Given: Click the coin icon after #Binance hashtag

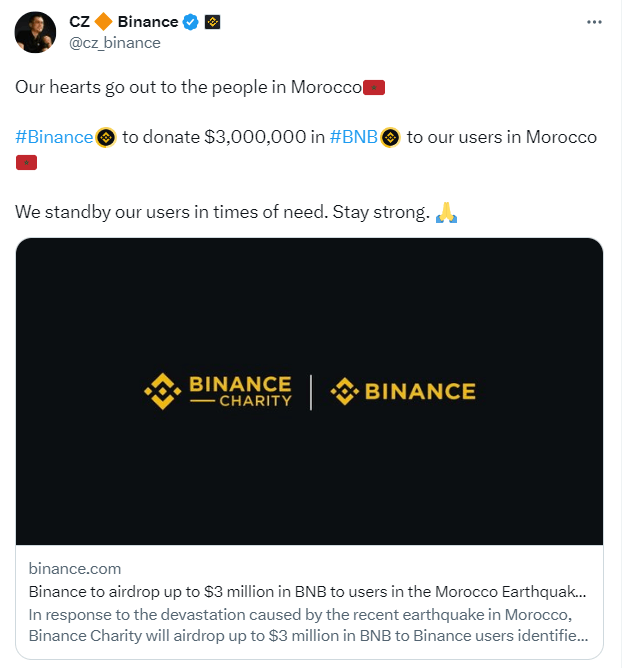Looking at the screenshot, I should pyautogui.click(x=106, y=137).
